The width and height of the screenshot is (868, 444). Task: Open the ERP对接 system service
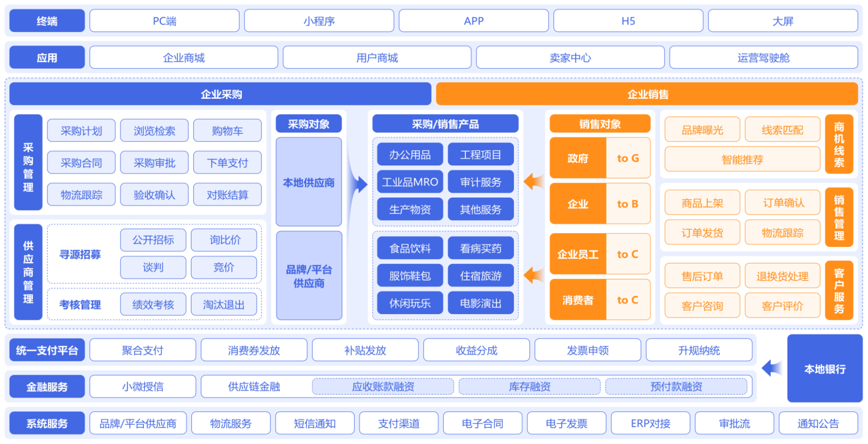[x=650, y=423]
